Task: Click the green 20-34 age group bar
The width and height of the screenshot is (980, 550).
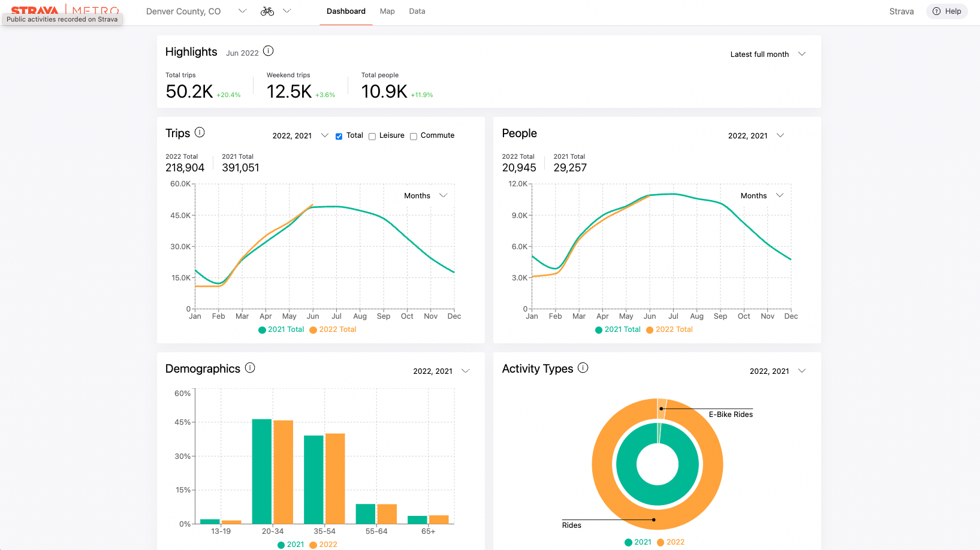Action: [x=262, y=472]
